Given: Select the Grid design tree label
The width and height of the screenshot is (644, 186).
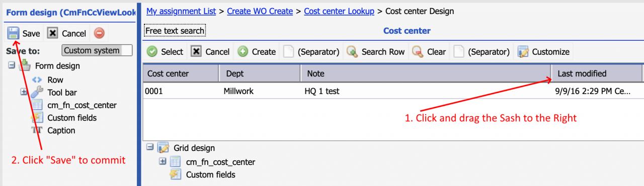Looking at the screenshot, I should pyautogui.click(x=194, y=148).
